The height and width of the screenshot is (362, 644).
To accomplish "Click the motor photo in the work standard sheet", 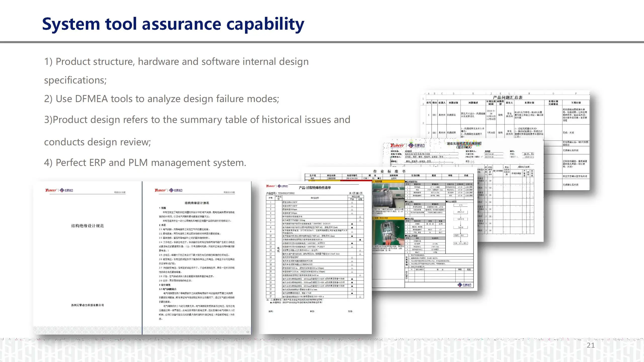I will (388, 195).
